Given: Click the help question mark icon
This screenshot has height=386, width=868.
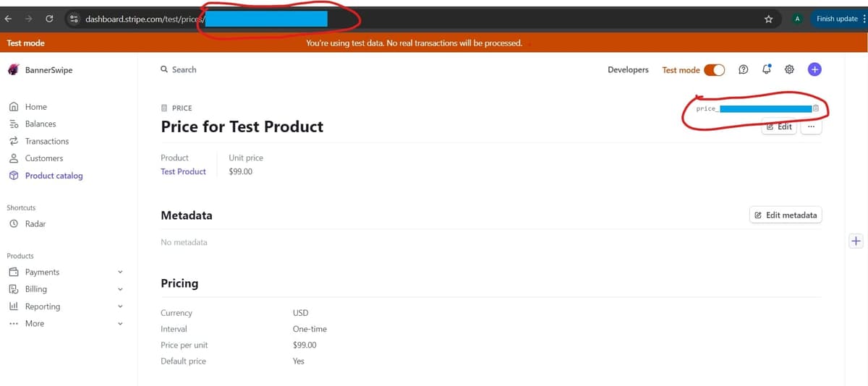Looking at the screenshot, I should (744, 69).
